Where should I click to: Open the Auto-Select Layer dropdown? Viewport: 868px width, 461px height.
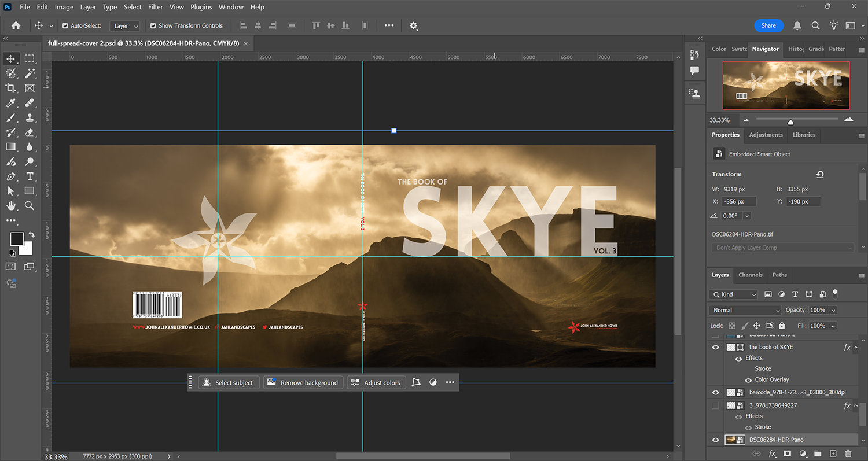[126, 26]
